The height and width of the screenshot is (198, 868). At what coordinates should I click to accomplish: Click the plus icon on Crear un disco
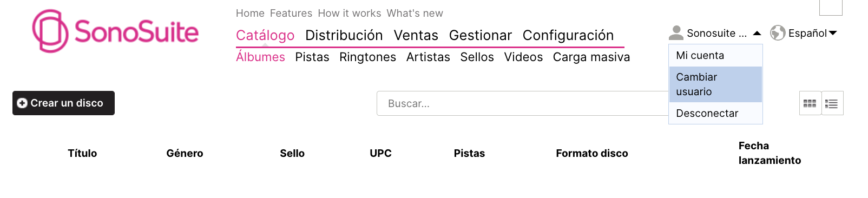tap(22, 103)
